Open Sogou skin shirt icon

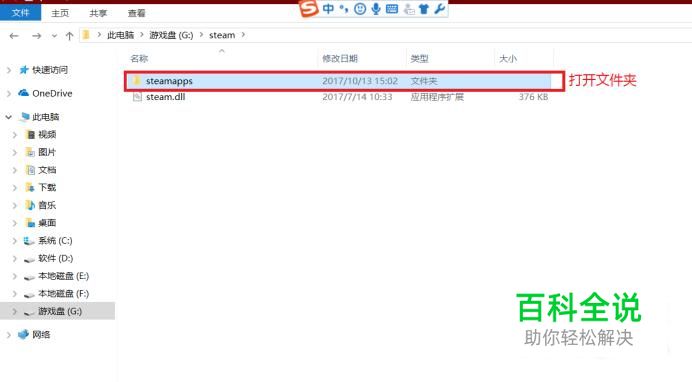424,8
